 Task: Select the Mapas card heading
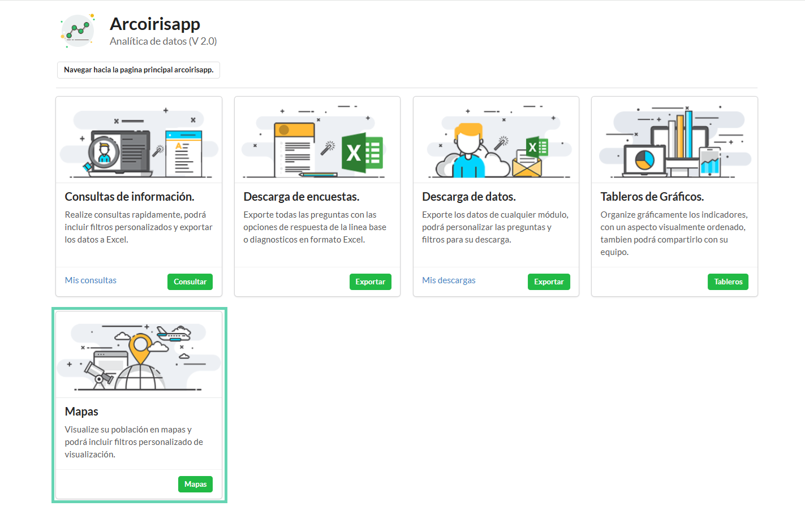(81, 412)
